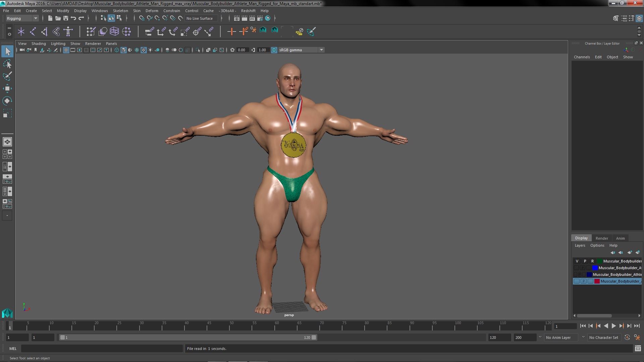This screenshot has width=644, height=362.
Task: Activate the Rotate tool
Action: [7, 101]
